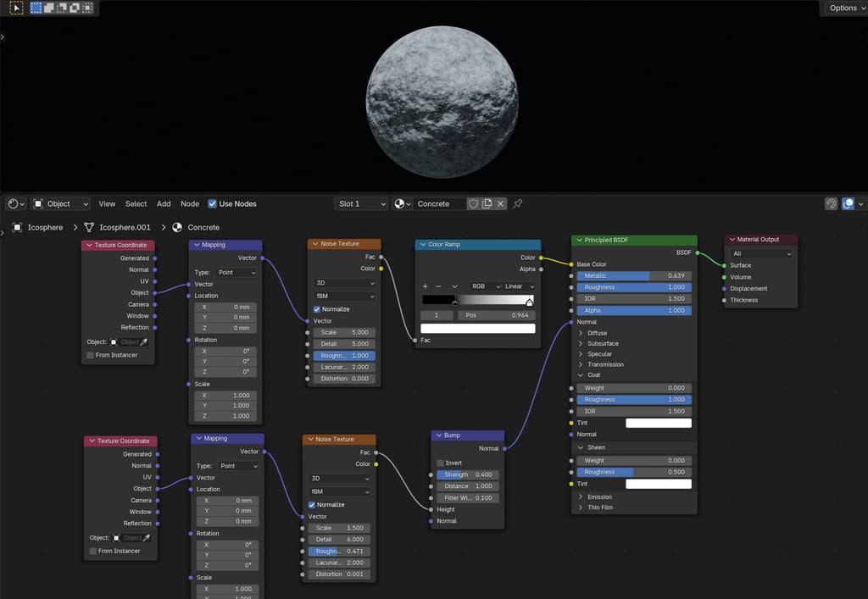Click the Sheen Roughness 0.500 slider
The height and width of the screenshot is (599, 868).
(x=634, y=473)
